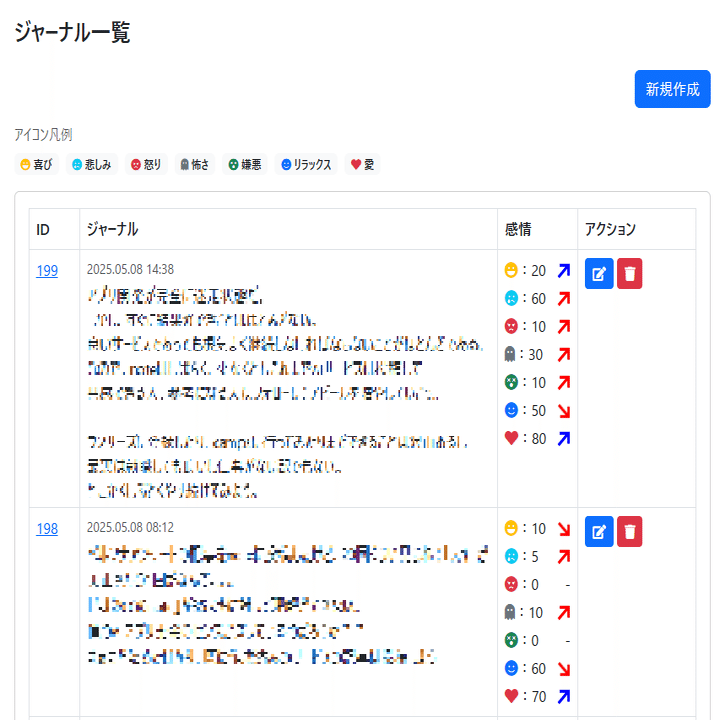720x720 pixels.
Task: Delete journal entry 199 with trash icon
Action: [630, 274]
